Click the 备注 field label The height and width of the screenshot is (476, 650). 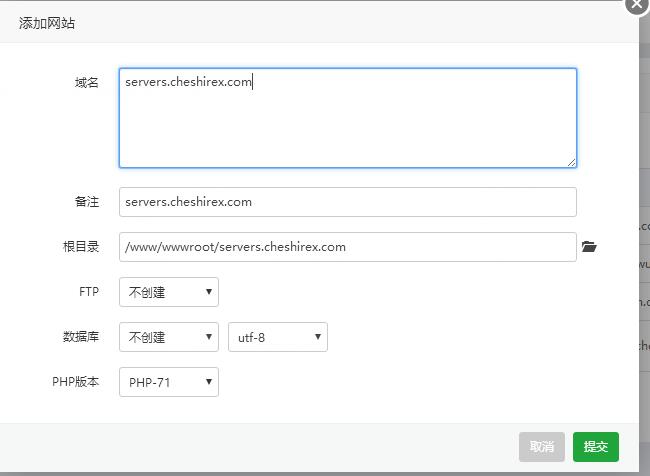[x=87, y=202]
